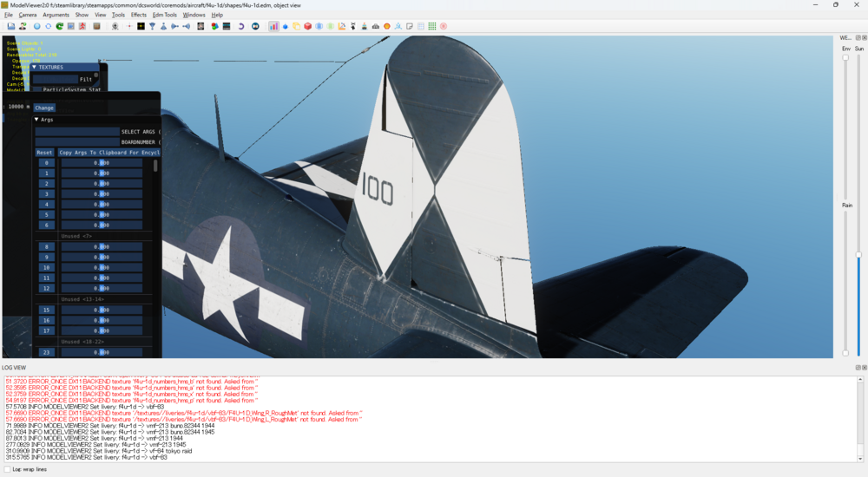868x477 pixels.
Task: Click the pilot figure icon with green badge
Action: click(x=23, y=26)
